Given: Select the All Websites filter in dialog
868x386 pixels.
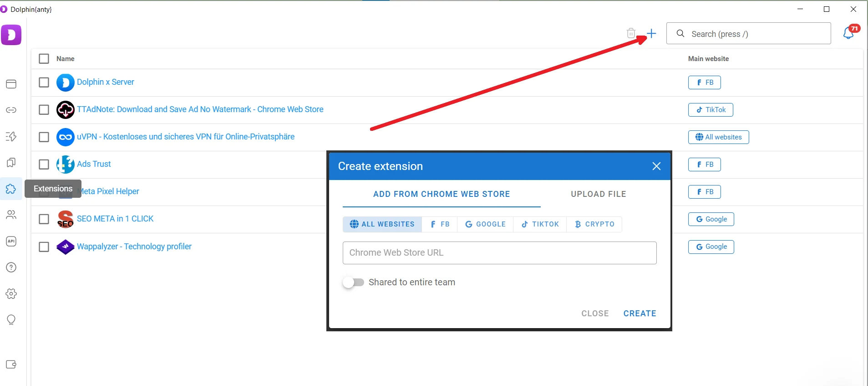Looking at the screenshot, I should click(x=382, y=224).
